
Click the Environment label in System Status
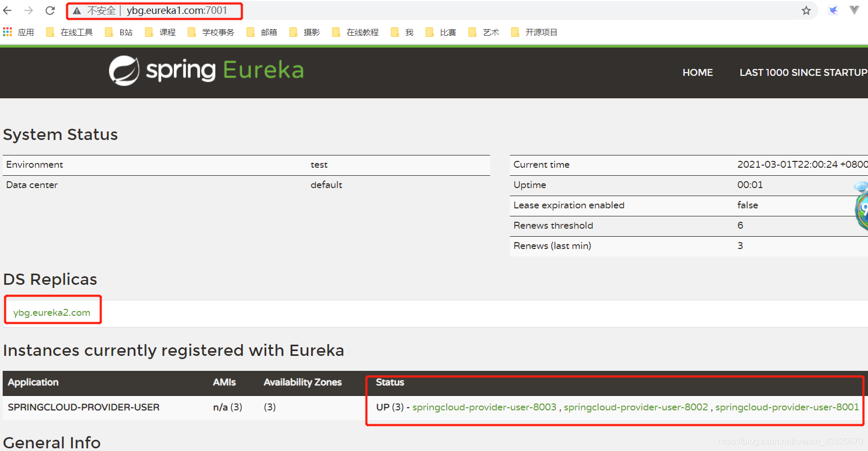[35, 165]
